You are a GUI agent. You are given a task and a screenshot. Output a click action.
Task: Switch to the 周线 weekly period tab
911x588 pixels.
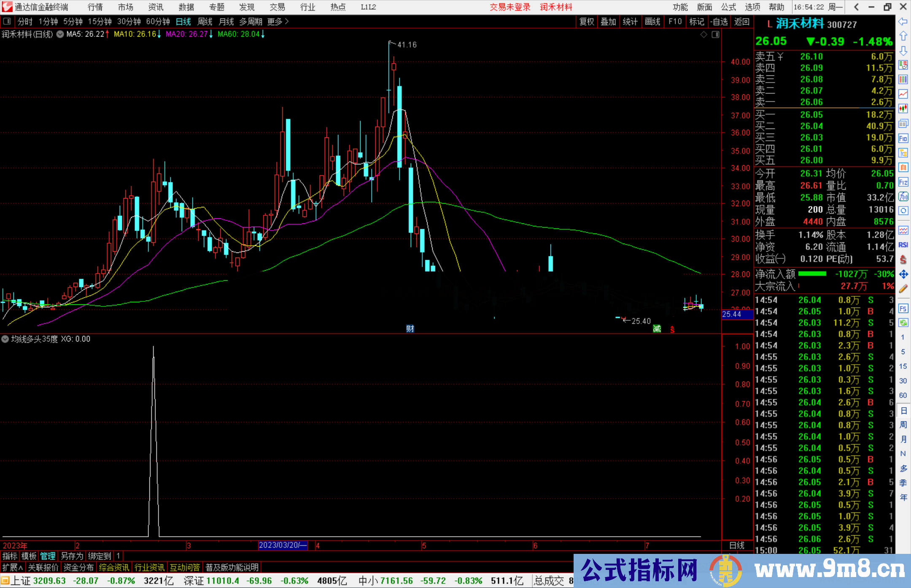205,21
